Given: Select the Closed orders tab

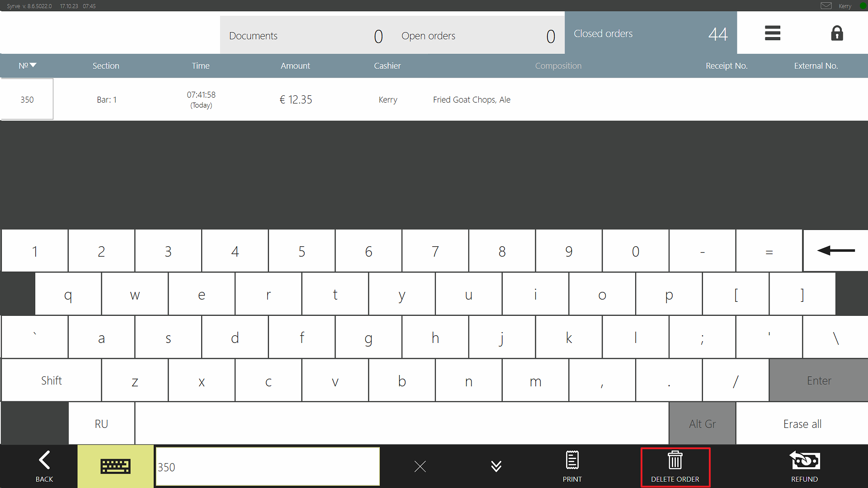Looking at the screenshot, I should pos(650,33).
